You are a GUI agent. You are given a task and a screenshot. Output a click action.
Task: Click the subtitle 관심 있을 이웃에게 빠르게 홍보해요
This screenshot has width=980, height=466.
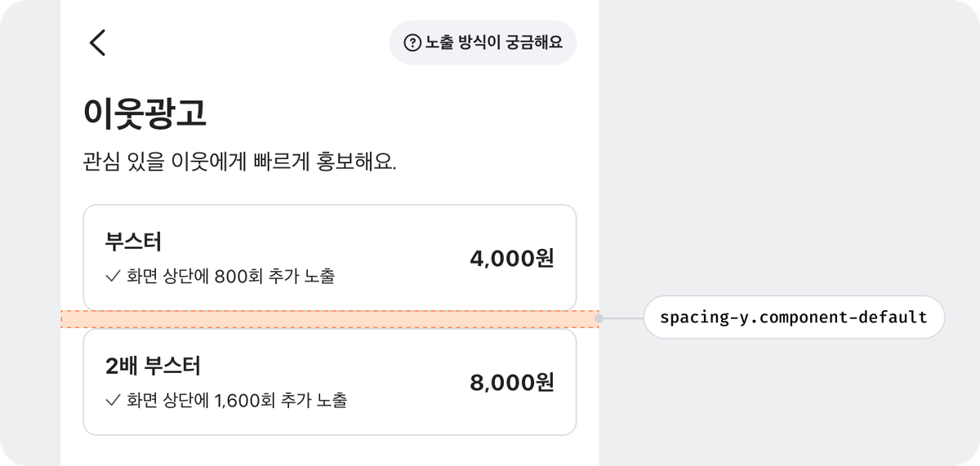239,161
